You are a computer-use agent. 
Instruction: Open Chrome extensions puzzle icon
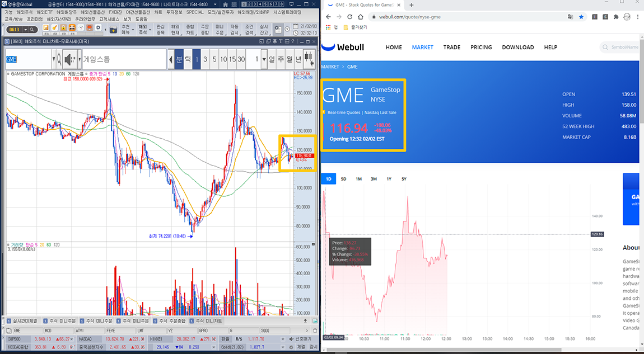pyautogui.click(x=616, y=17)
